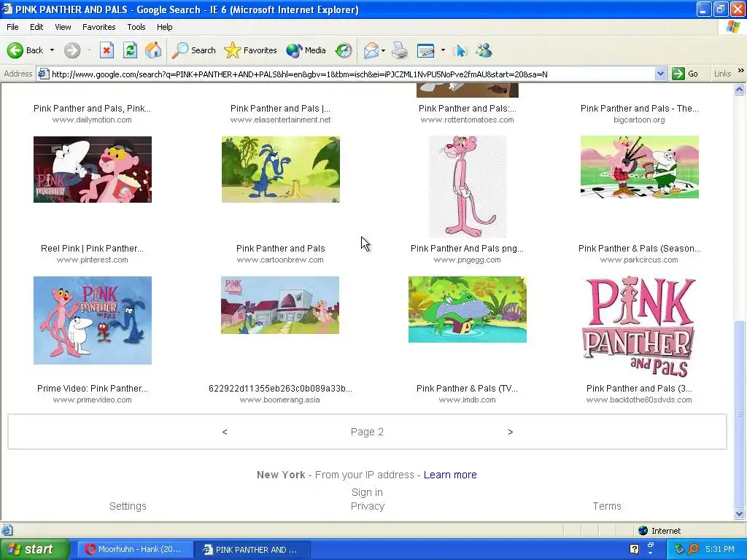
Task: Stop page loading with the red X icon
Action: click(107, 50)
